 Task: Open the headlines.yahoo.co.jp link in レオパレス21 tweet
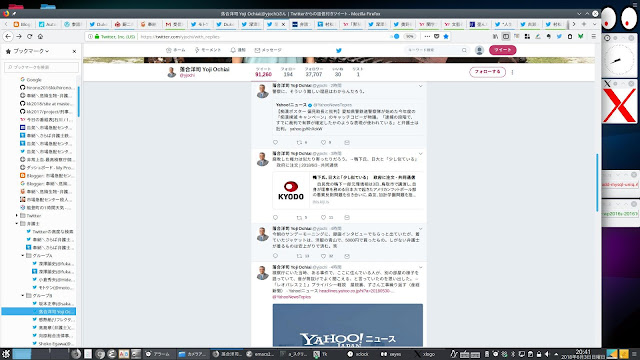click(356, 291)
